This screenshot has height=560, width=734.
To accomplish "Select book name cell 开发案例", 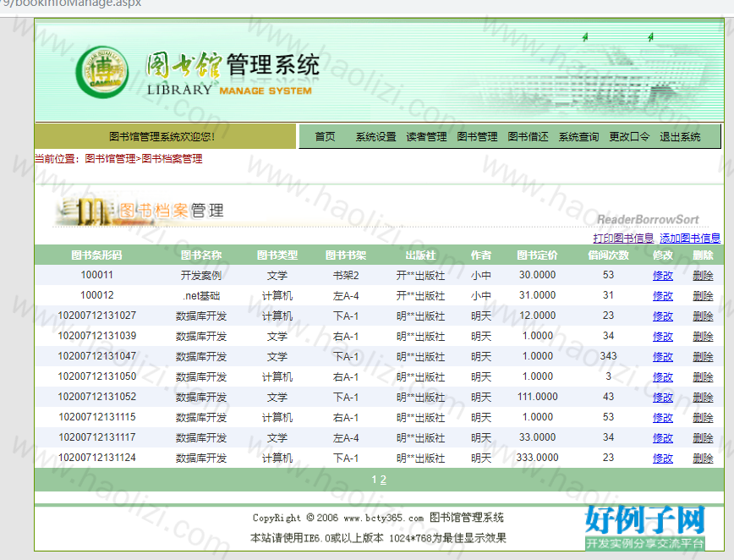I will (201, 275).
